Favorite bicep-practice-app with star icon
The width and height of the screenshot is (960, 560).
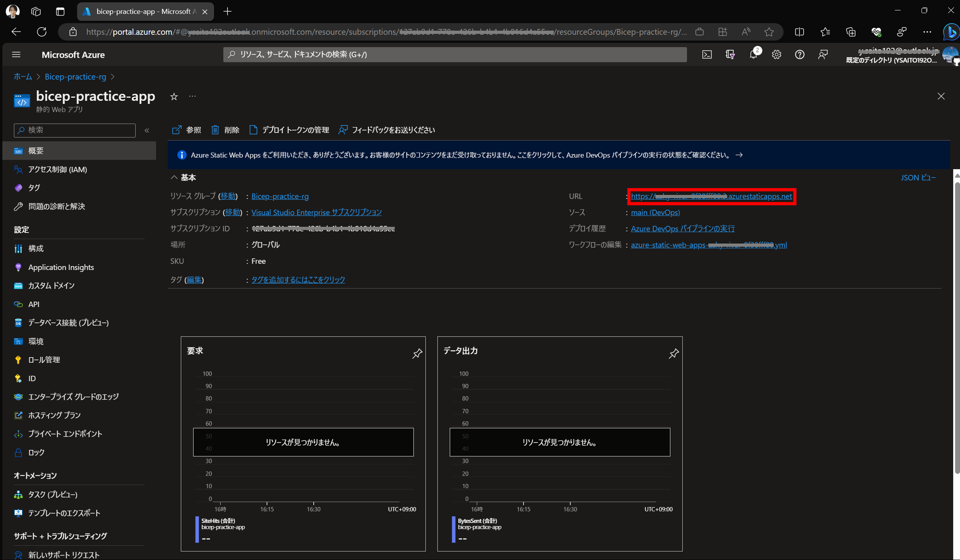174,96
